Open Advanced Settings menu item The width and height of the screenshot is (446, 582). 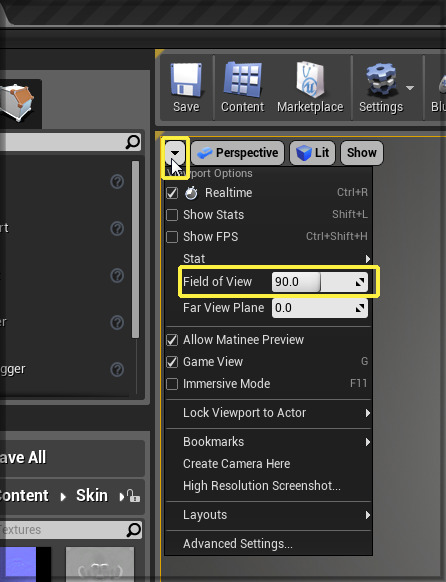tap(268, 544)
